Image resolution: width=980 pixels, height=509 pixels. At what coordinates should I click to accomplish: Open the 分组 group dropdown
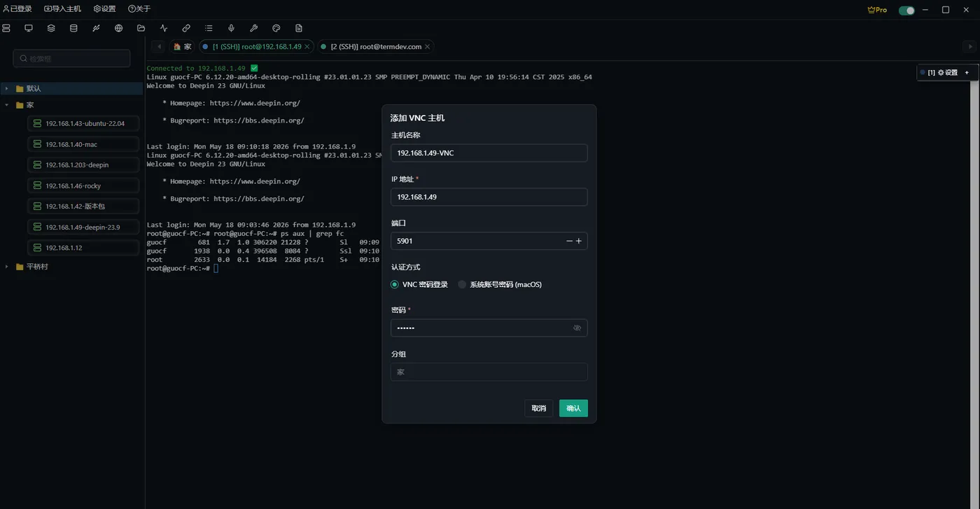(489, 372)
